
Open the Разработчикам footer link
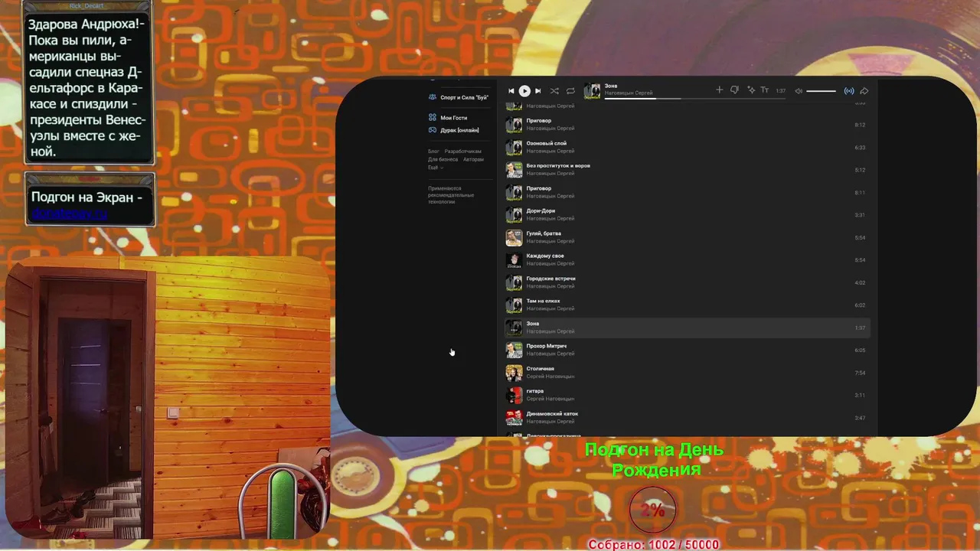point(463,152)
